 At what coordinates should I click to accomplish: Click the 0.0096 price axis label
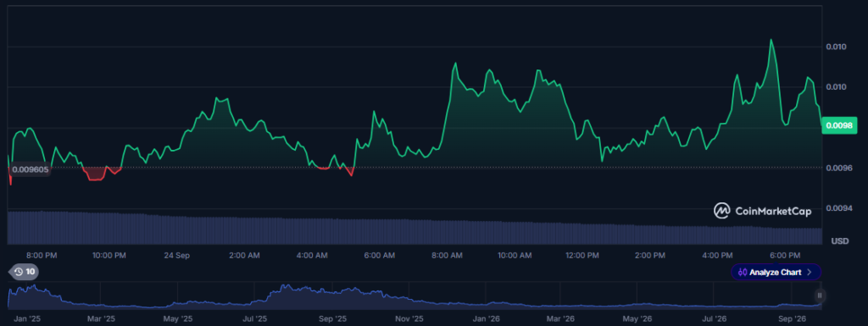[x=839, y=168]
